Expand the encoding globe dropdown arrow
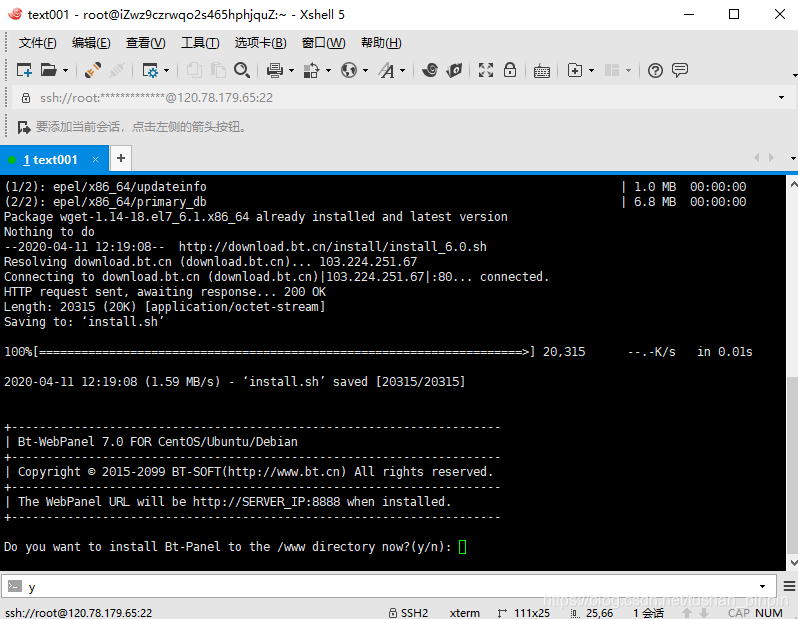 pyautogui.click(x=365, y=70)
